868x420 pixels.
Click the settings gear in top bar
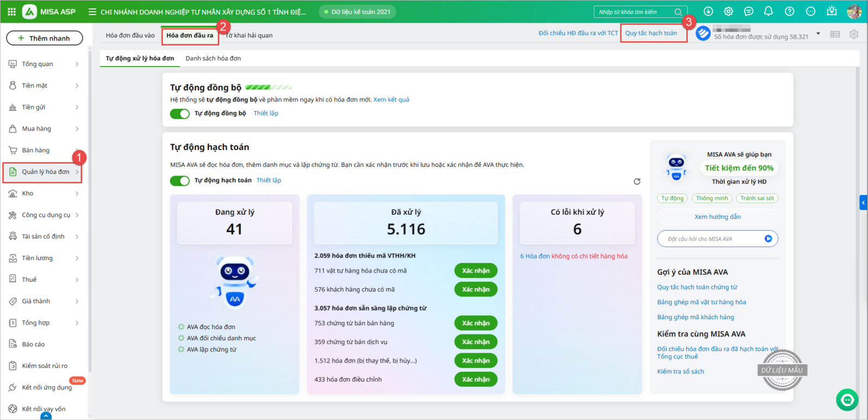coord(729,11)
